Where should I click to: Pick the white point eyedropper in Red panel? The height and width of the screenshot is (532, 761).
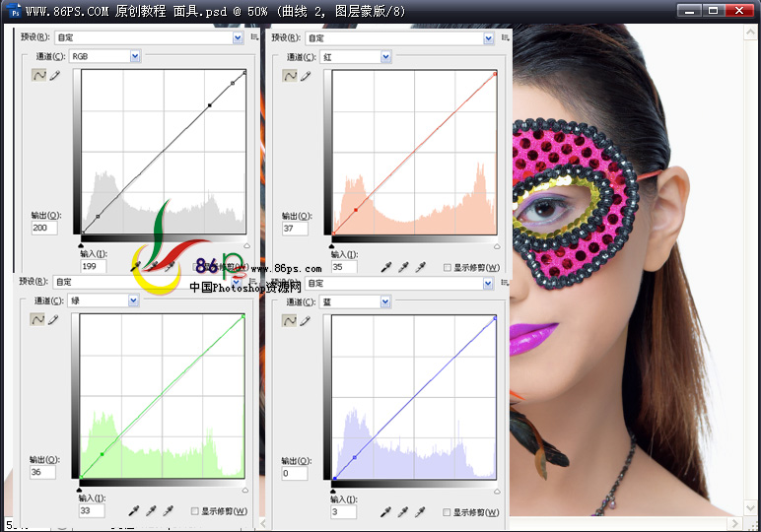[420, 267]
